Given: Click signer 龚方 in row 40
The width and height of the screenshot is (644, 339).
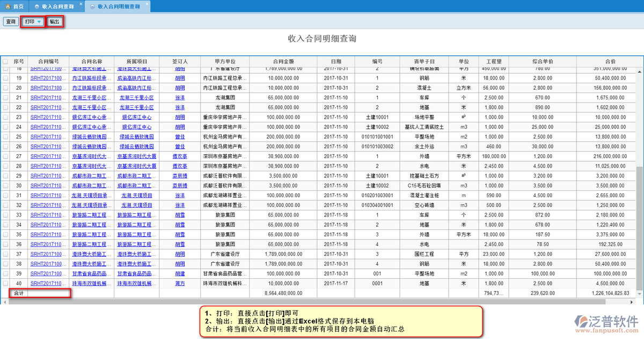Looking at the screenshot, I should pyautogui.click(x=180, y=283).
